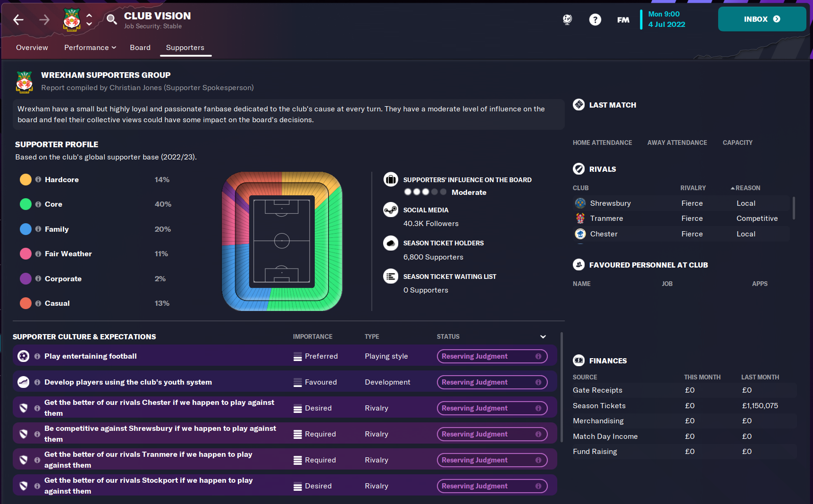813x504 pixels.
Task: Click the Hardcore info icon
Action: (38, 179)
